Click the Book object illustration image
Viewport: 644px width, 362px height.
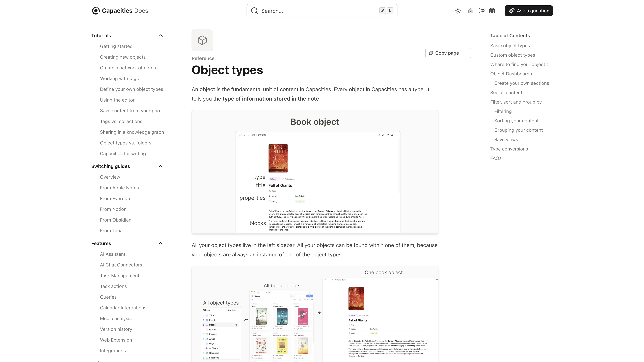coord(315,172)
